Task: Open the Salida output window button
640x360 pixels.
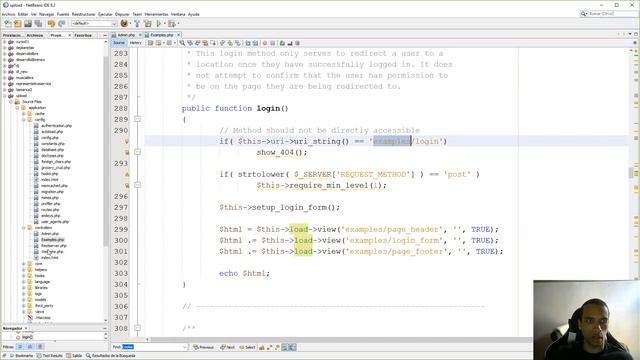Action: pos(74,356)
